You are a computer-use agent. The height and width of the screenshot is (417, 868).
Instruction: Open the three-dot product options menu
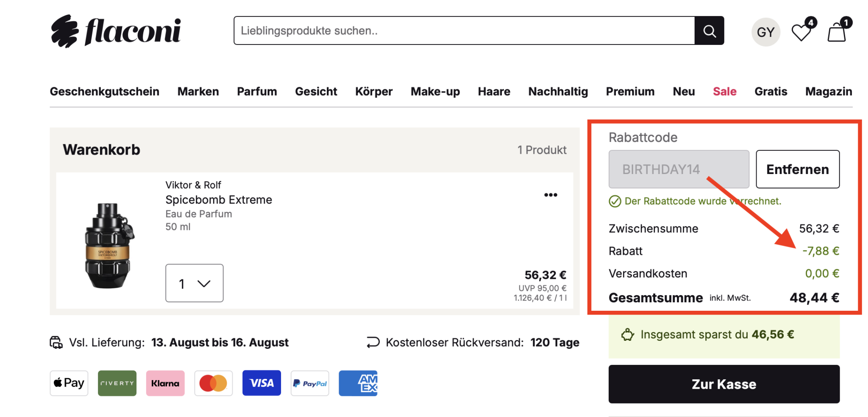551,195
